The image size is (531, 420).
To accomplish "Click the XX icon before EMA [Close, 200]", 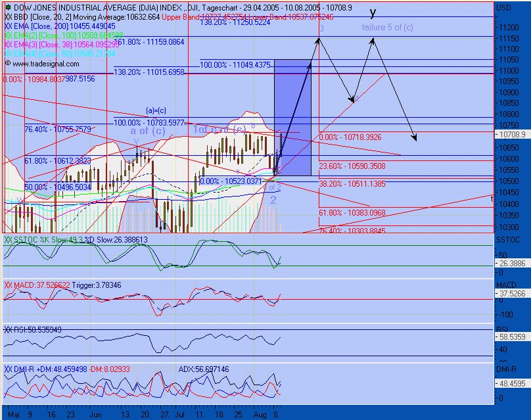I will [9, 26].
